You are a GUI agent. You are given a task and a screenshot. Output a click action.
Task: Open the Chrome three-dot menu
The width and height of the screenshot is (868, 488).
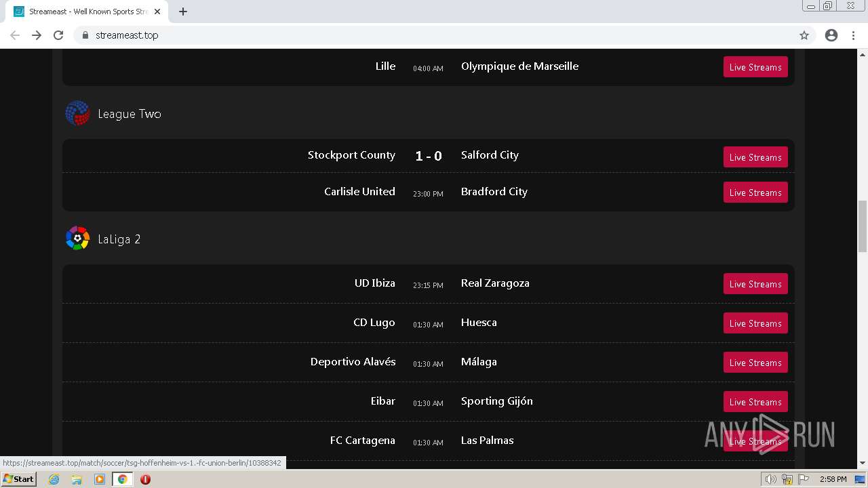pos(853,35)
